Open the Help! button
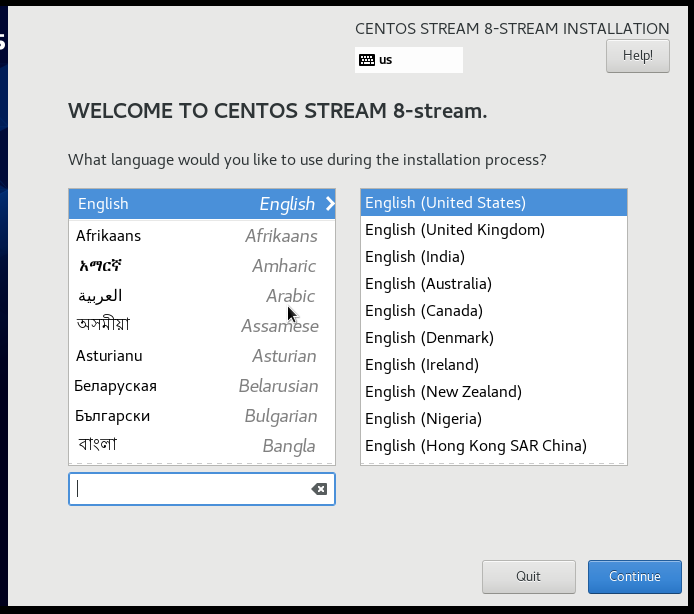Screen dimensions: 694x614 point(637,56)
